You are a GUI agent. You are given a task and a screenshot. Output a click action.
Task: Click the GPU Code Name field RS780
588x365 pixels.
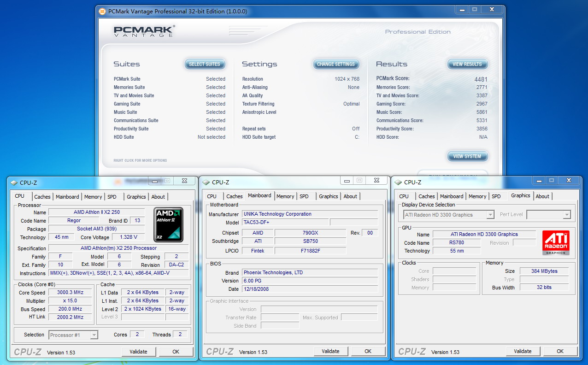click(456, 243)
